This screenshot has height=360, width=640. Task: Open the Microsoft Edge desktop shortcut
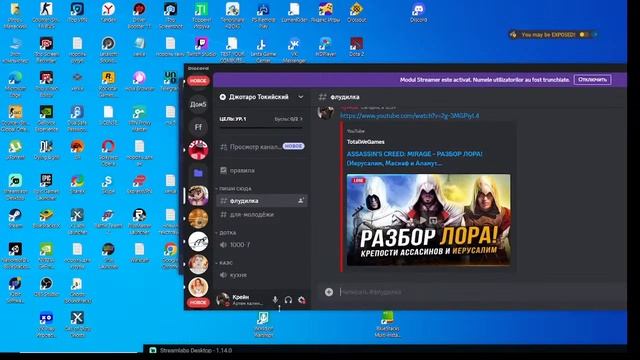pyautogui.click(x=15, y=84)
